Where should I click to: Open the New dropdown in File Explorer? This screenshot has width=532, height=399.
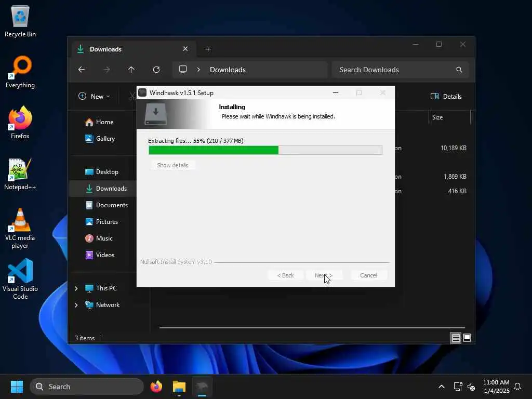click(x=94, y=96)
